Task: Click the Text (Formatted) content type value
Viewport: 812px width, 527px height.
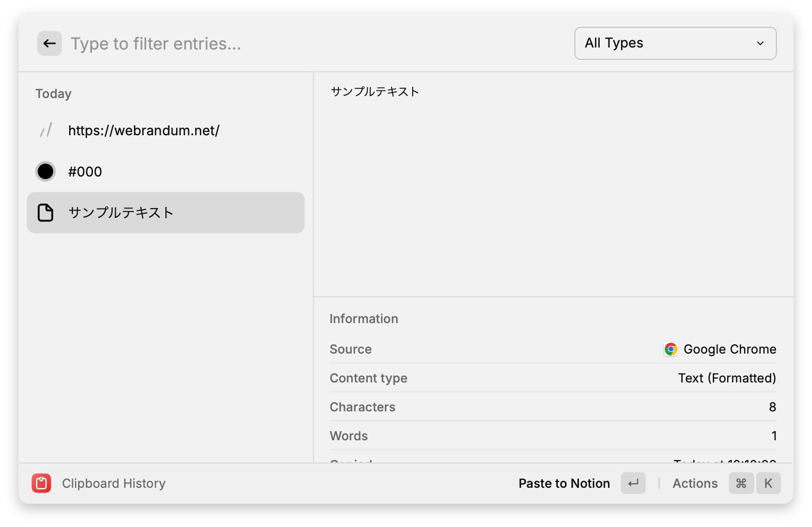Action: coord(727,378)
